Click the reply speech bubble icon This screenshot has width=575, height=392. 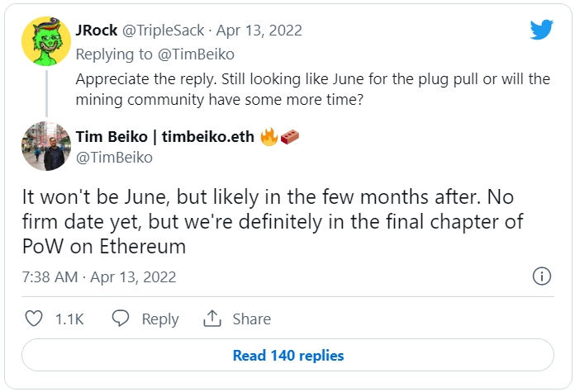pos(121,319)
